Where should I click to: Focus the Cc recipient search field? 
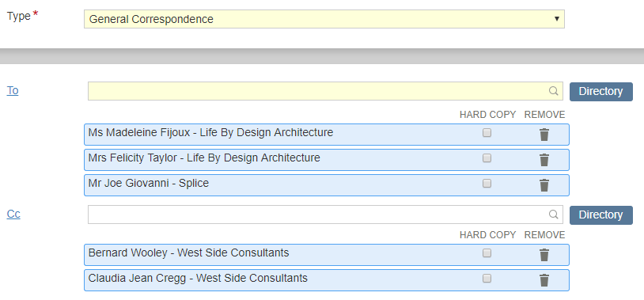(325, 215)
